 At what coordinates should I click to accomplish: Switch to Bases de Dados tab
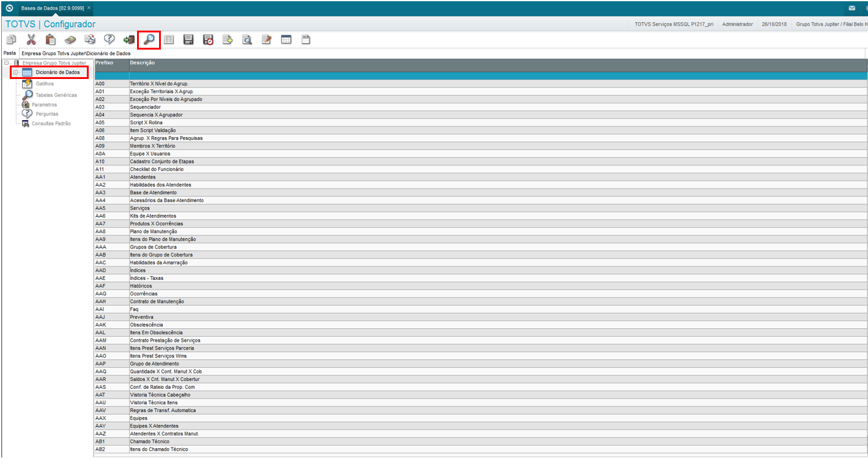click(x=53, y=8)
